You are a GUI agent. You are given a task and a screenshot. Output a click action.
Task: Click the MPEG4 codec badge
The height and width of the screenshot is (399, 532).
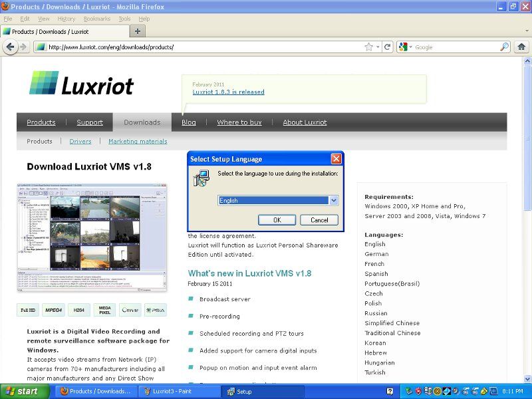click(x=53, y=310)
